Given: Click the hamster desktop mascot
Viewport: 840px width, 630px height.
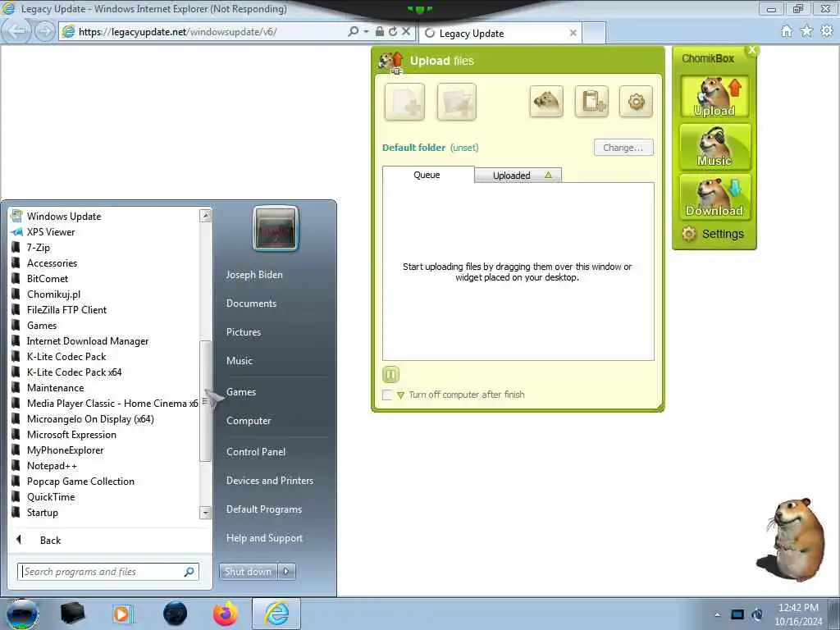Looking at the screenshot, I should pyautogui.click(x=792, y=540).
